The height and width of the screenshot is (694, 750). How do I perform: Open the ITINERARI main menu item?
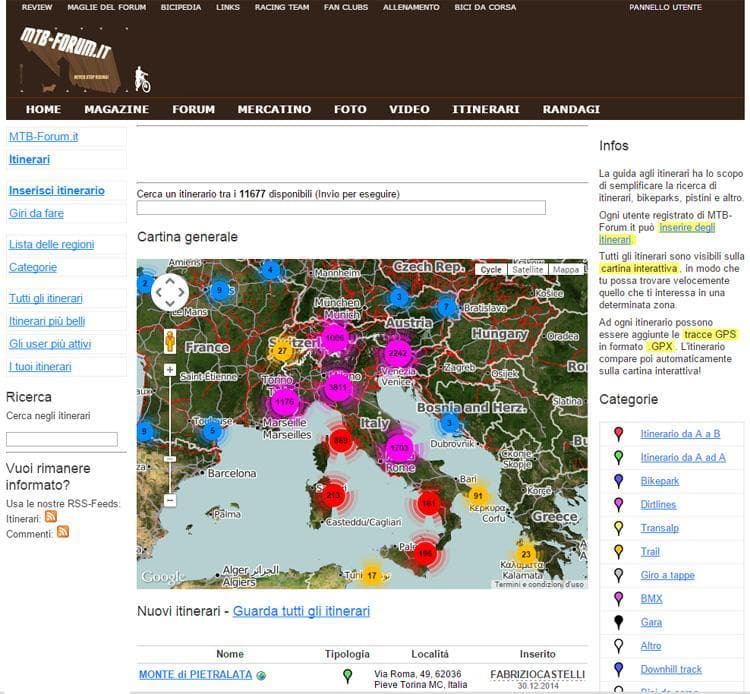tap(485, 109)
